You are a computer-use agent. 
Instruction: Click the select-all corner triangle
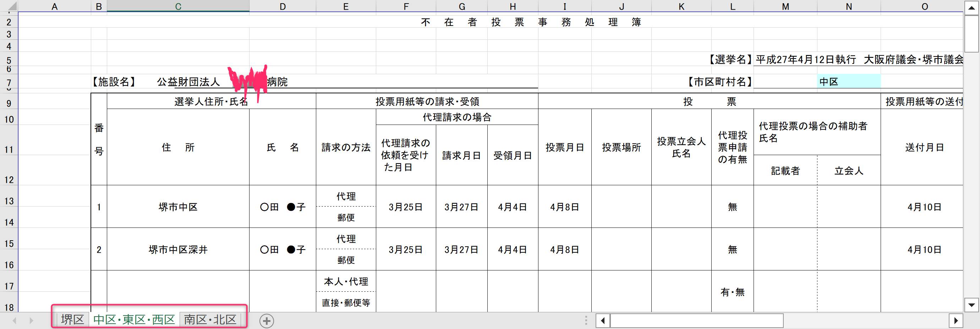pos(12,6)
